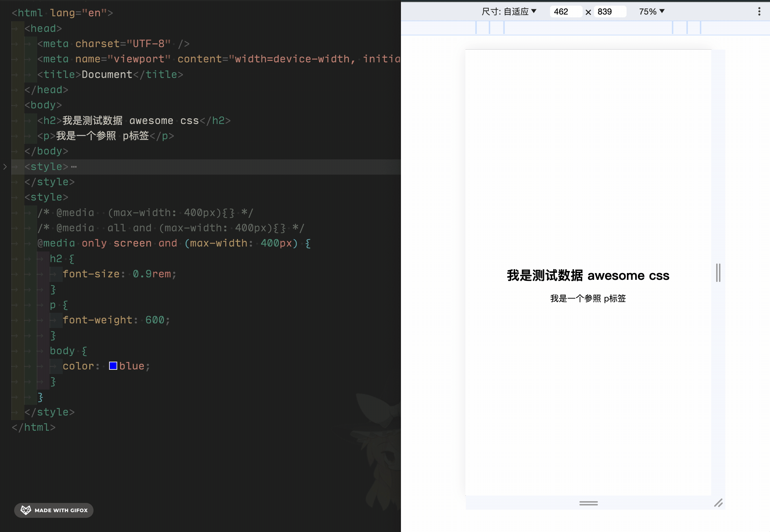Viewport: 770px width, 532px height.
Task: Click the viewport width field showing 462
Action: tap(566, 12)
